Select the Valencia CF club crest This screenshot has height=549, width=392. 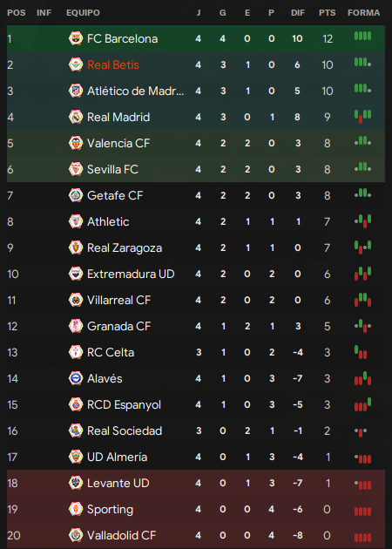tap(76, 143)
